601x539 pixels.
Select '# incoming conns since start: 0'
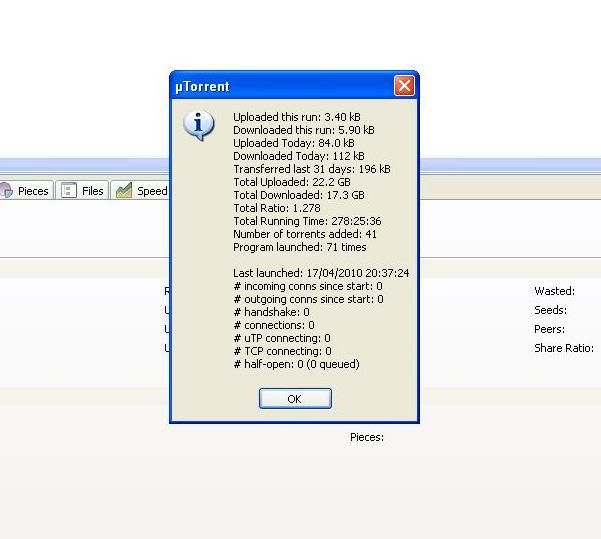[x=308, y=286]
